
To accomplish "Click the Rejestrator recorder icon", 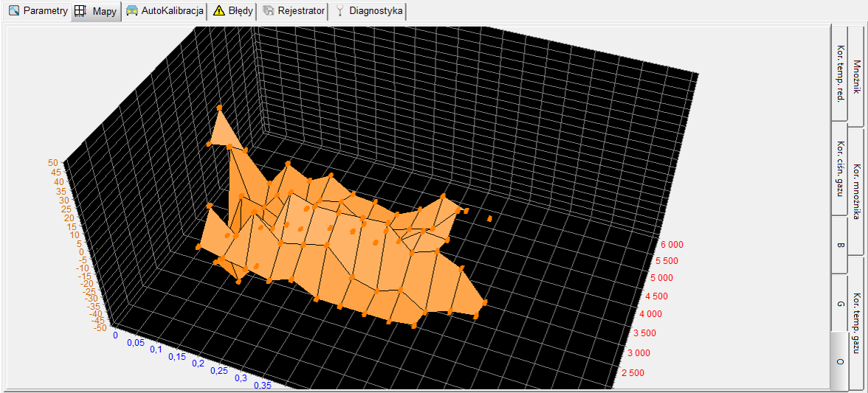I will pos(269,10).
